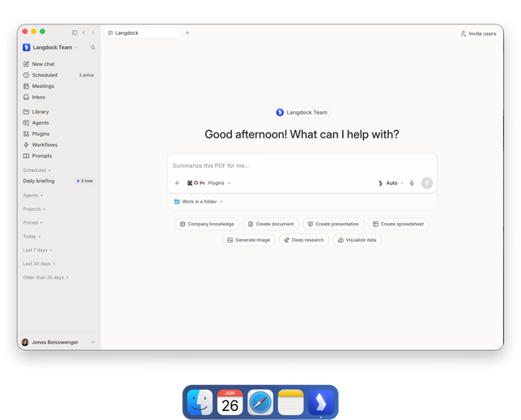This screenshot has height=420, width=521.
Task: Choose Create presentation suggestion
Action: (x=333, y=224)
